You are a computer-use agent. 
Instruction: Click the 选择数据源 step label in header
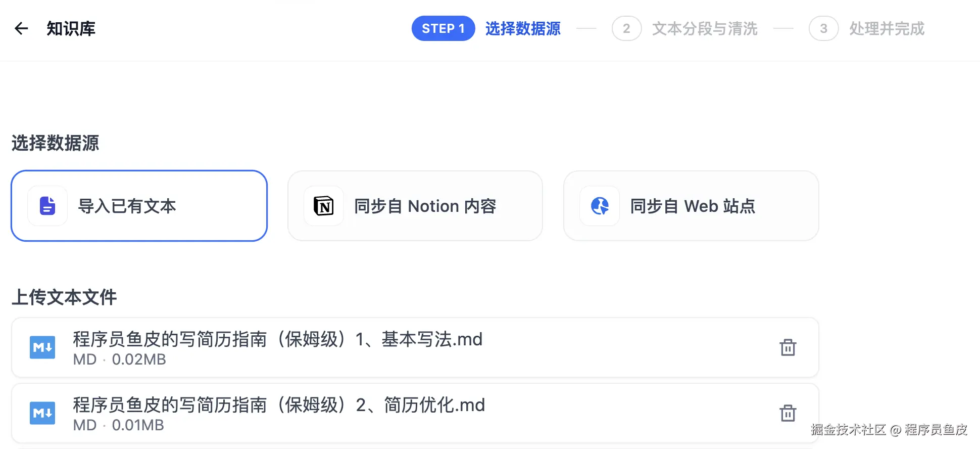523,28
